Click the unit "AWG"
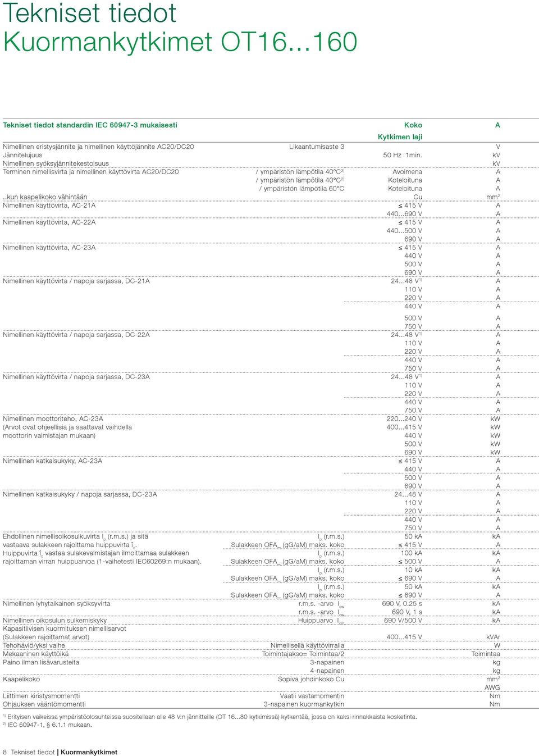The width and height of the screenshot is (539, 756). (x=492, y=688)
